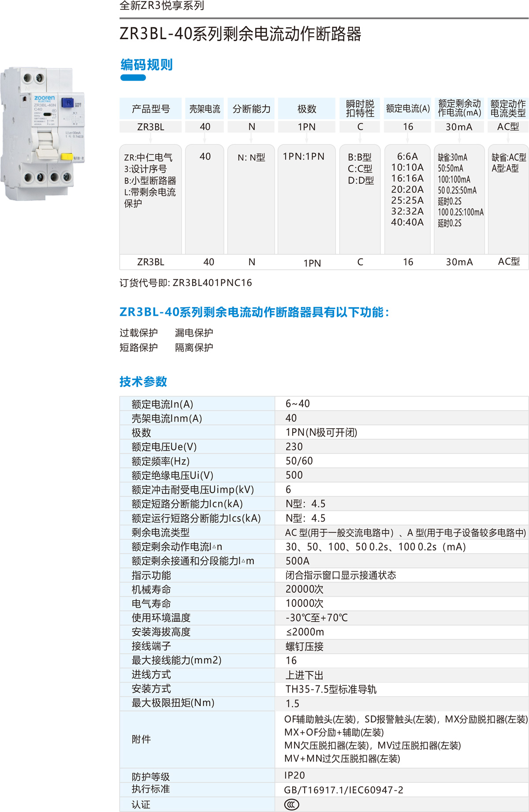Click the '分断能力' header cell

tap(251, 109)
